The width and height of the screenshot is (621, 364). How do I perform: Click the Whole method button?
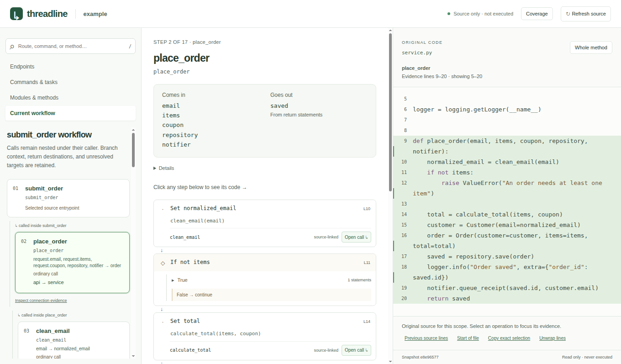[591, 47]
